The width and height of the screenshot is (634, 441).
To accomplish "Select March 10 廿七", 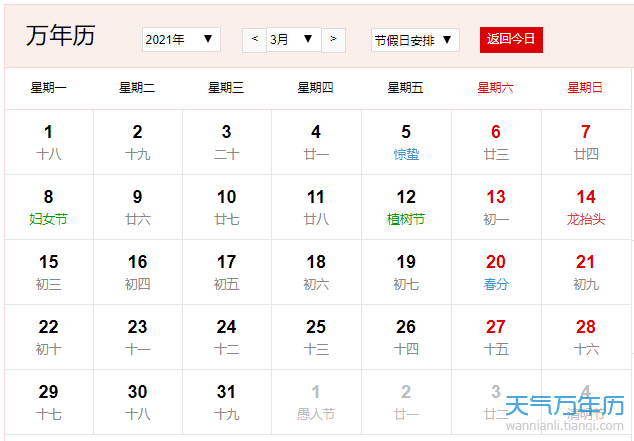I will coord(227,207).
